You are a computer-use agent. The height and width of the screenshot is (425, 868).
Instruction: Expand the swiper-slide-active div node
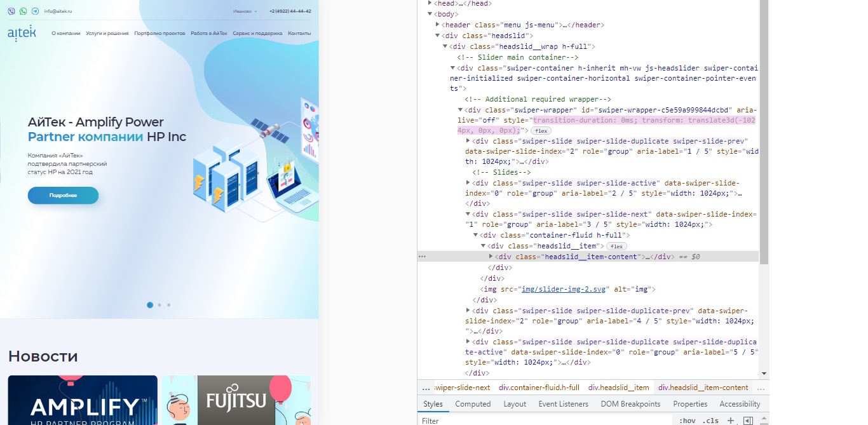pyautogui.click(x=468, y=183)
